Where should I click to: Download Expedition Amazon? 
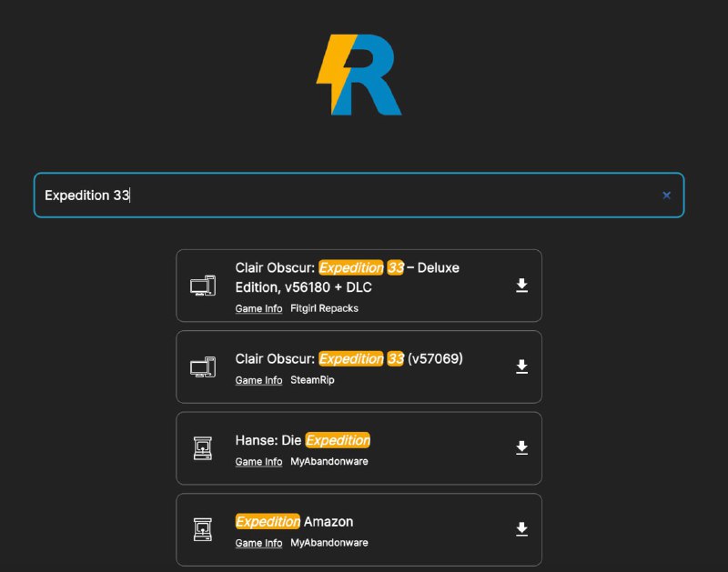(x=521, y=528)
